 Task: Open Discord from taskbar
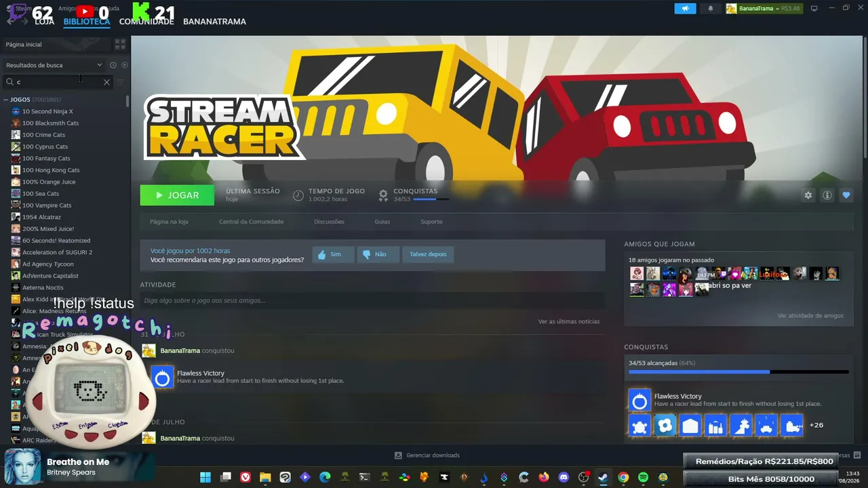tap(564, 477)
